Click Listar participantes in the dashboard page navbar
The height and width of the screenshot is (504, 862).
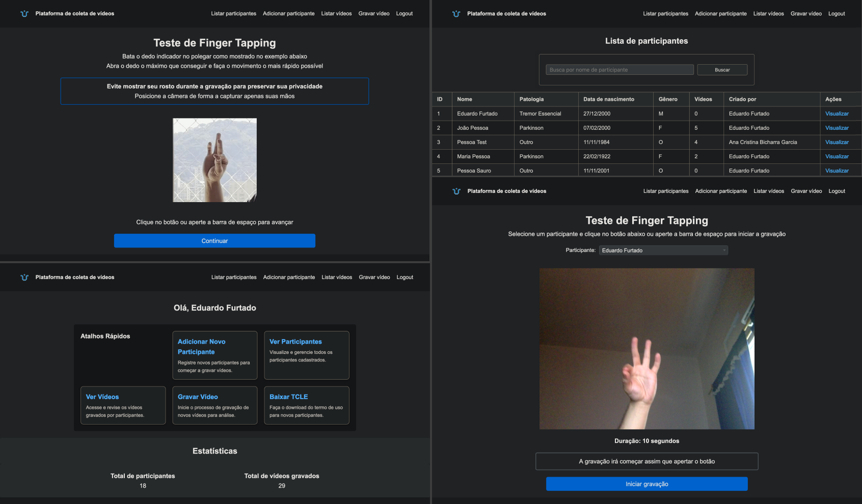point(234,277)
